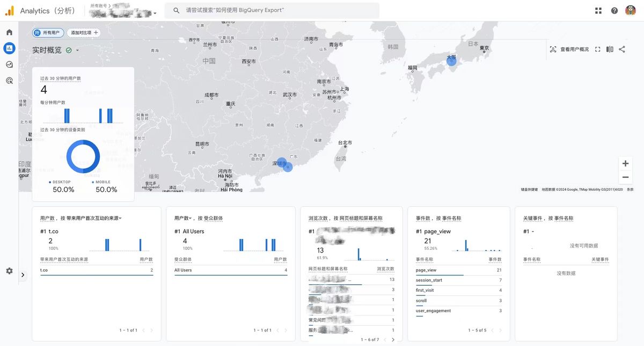The height and width of the screenshot is (346, 644).
Task: Click the 过去 30 分钟的用户数 heading
Action: tap(61, 78)
